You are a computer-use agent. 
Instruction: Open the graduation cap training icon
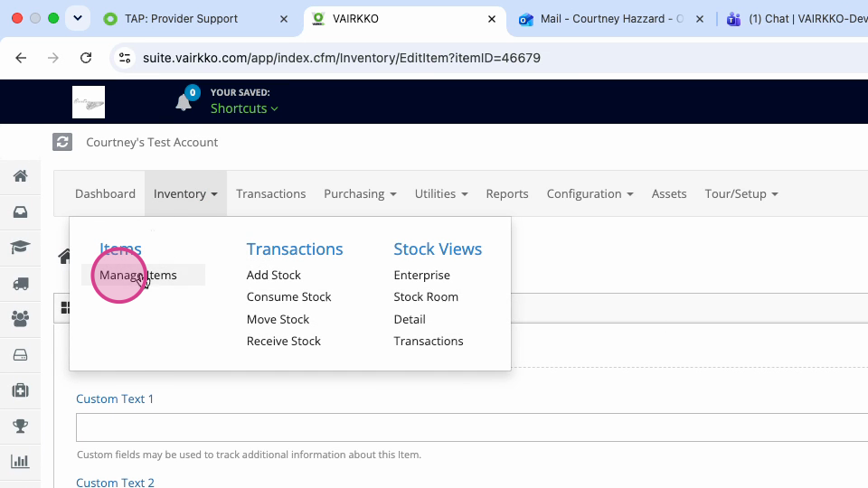[x=20, y=248]
